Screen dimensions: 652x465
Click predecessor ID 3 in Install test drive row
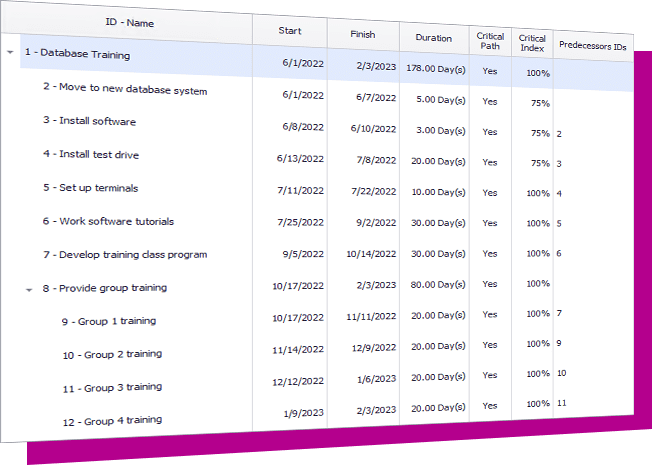click(559, 164)
